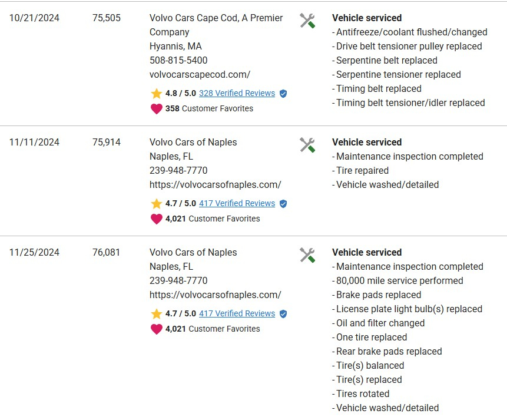507x420 pixels.
Task: Open 417 Verified Reviews in the 11/25/2024 entry
Action: click(237, 313)
